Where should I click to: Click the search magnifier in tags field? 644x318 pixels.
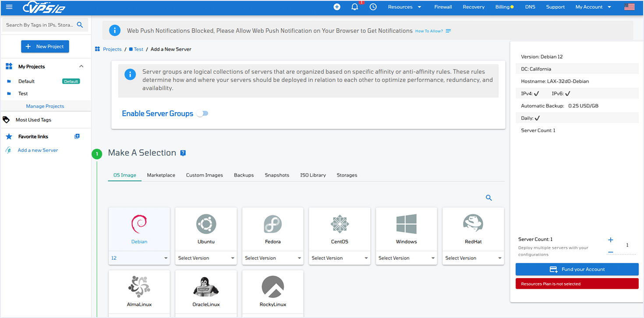pyautogui.click(x=80, y=25)
